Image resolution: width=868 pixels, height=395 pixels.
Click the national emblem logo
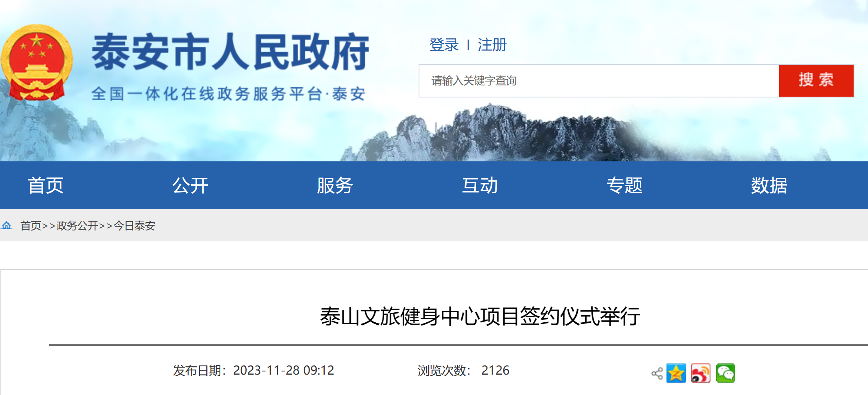pos(36,62)
